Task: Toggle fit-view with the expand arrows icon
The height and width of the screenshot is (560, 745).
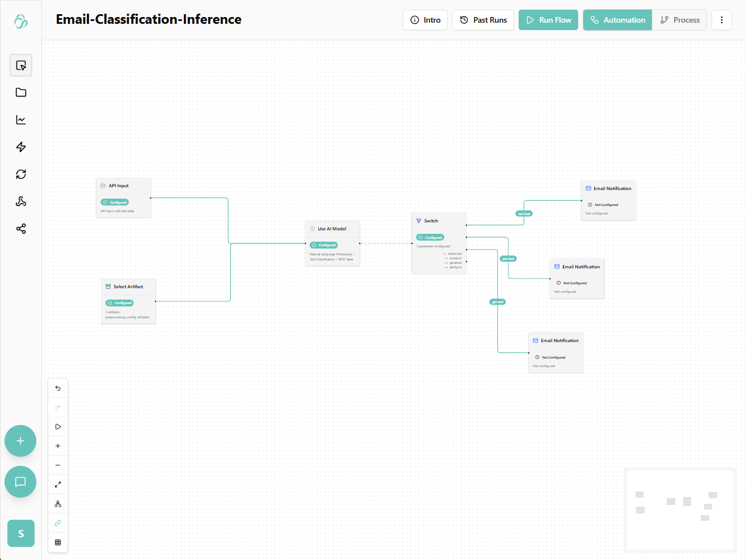Action: click(x=57, y=484)
